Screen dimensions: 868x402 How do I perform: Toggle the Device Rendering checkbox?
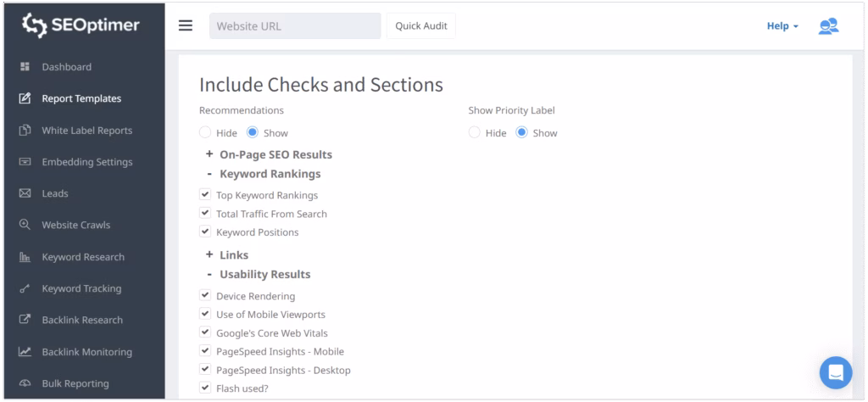[x=205, y=296]
